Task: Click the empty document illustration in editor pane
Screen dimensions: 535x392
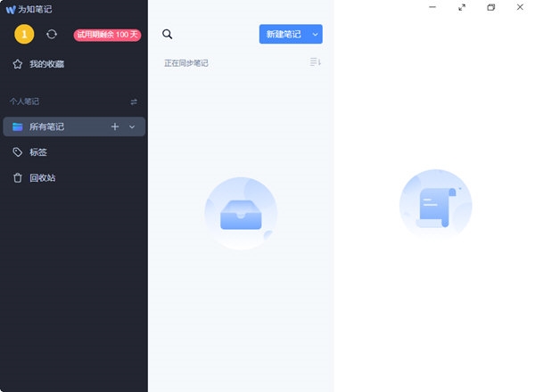Action: tap(435, 205)
